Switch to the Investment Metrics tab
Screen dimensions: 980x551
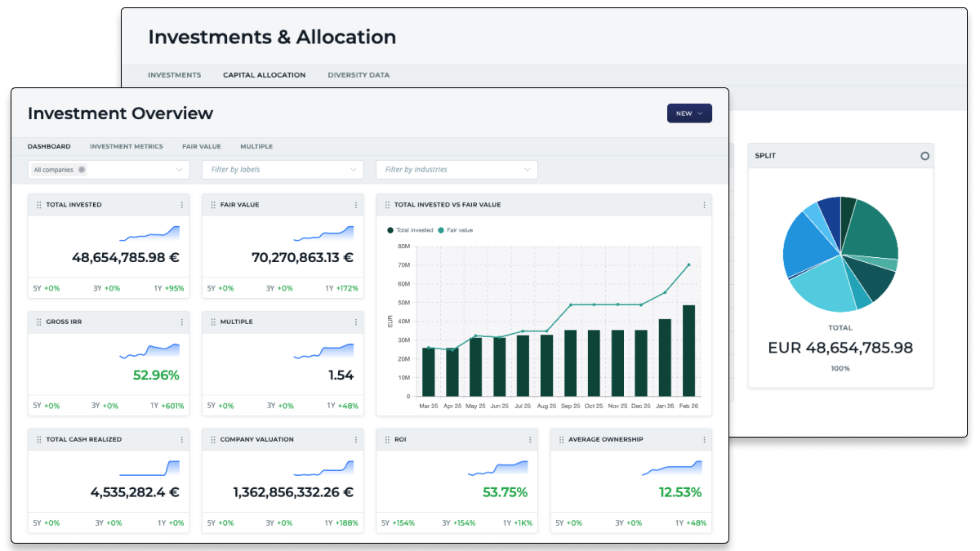(x=126, y=147)
